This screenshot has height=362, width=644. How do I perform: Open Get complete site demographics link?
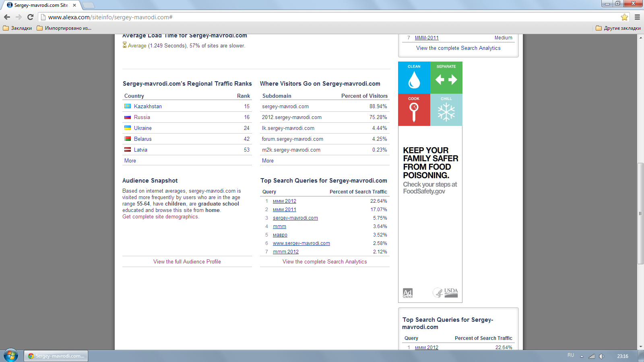(161, 216)
